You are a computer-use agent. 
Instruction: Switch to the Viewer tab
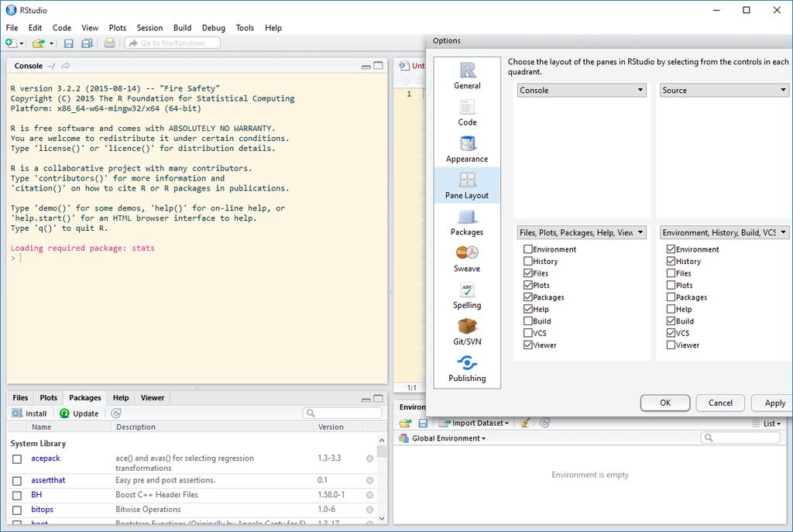pyautogui.click(x=153, y=398)
